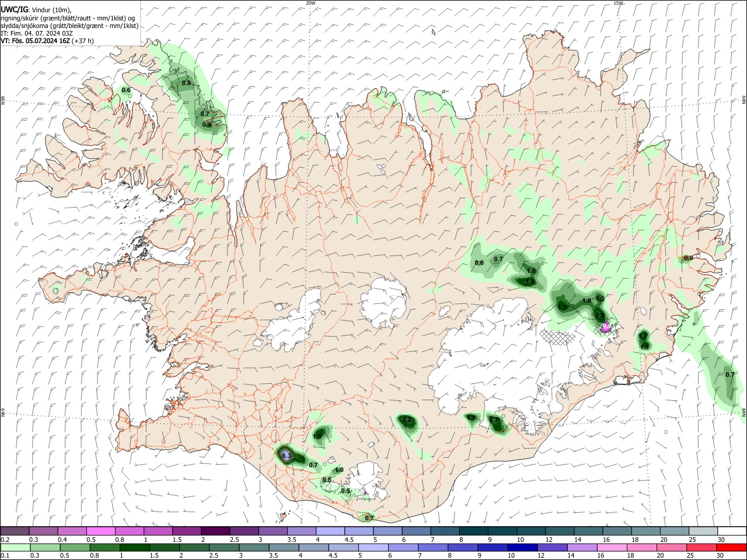The image size is (747, 560).
Task: Click the 'UWC/IG: Vindur (10m)' title text
Action: tap(36, 10)
